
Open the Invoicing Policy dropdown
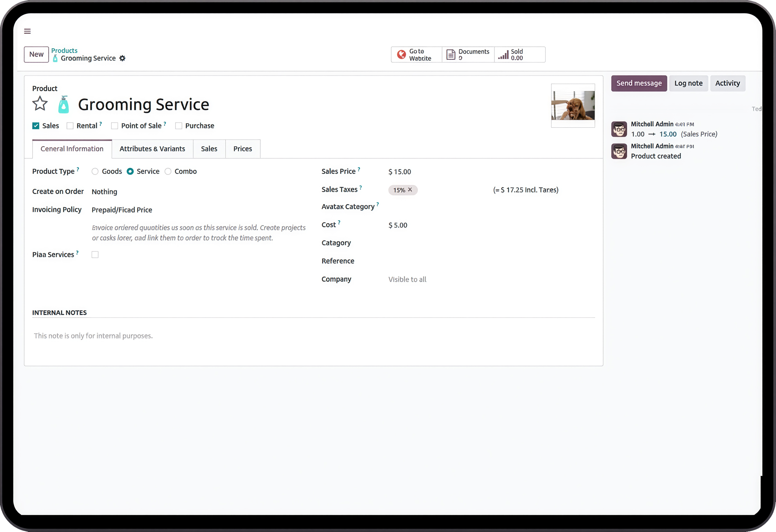click(x=199, y=210)
